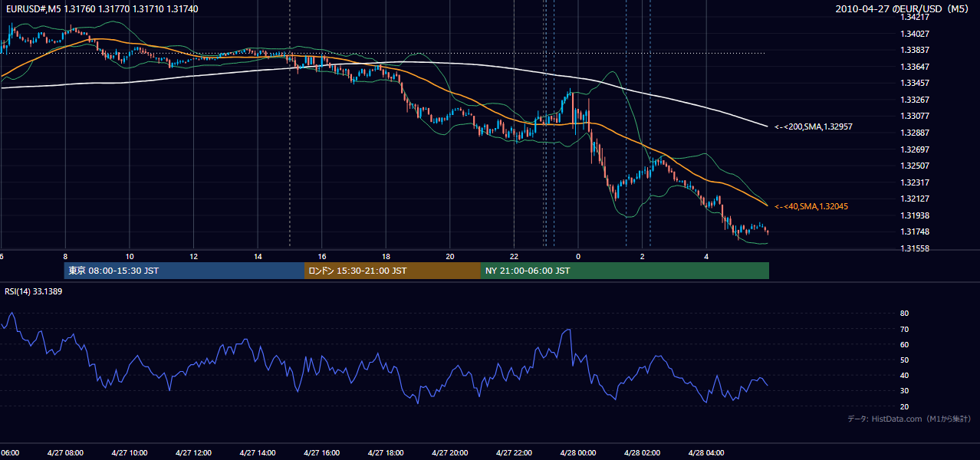Click price axis label 1.34027
This screenshot has height=460, width=980.
[915, 34]
